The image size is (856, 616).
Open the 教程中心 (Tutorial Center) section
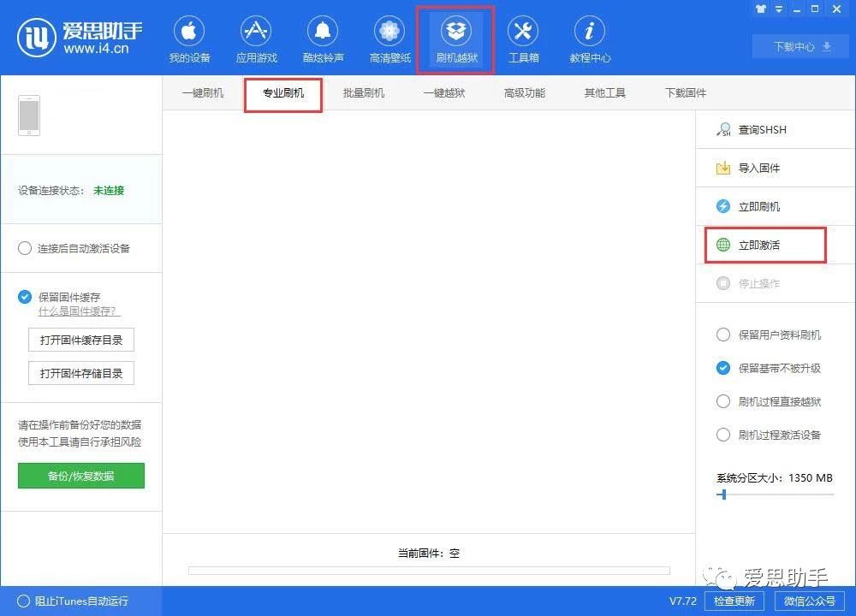point(589,38)
